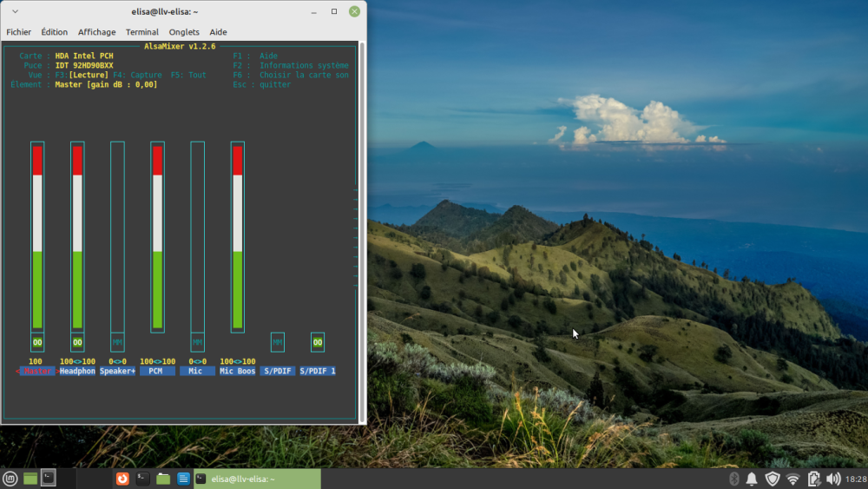This screenshot has width=868, height=489.
Task: Click the PCM volume level bar
Action: 157,236
